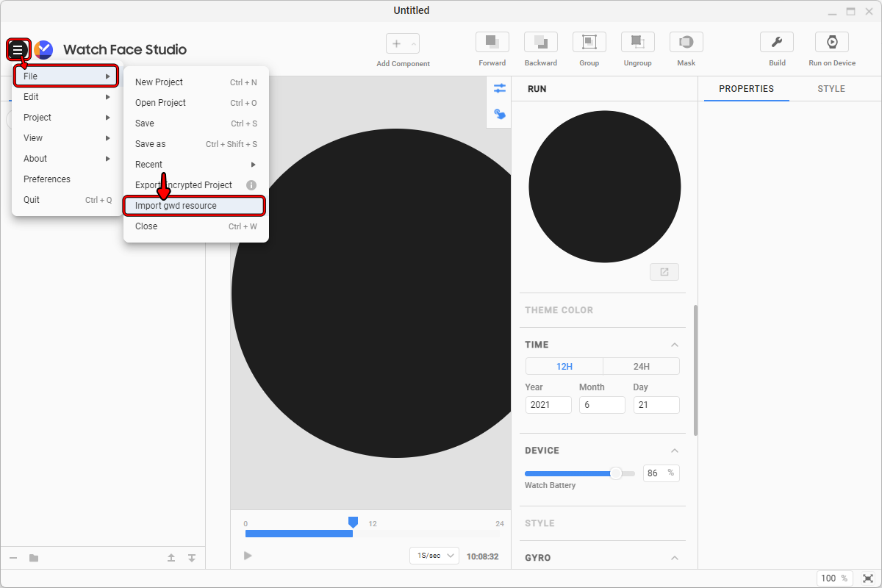Collapse the DEVICE section
The width and height of the screenshot is (882, 588).
pos(675,451)
